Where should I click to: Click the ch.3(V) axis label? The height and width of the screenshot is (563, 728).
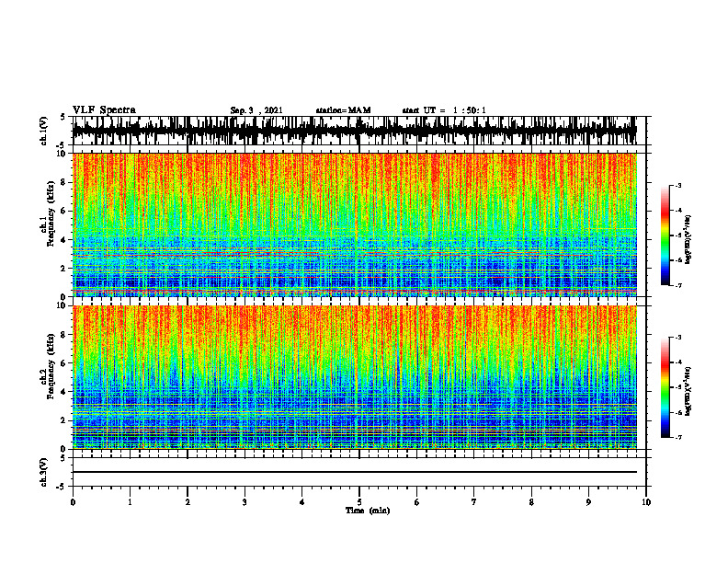point(44,472)
